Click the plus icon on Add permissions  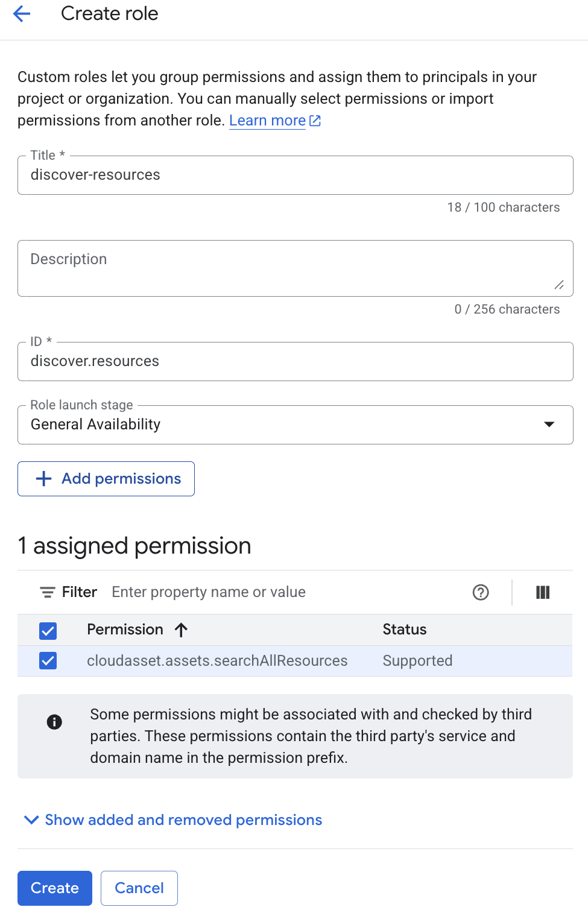(x=43, y=479)
